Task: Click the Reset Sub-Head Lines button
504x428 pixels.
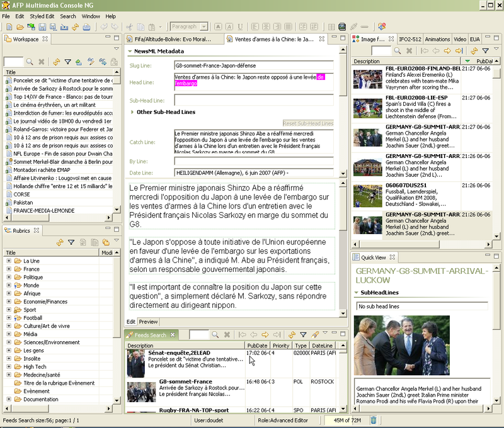Action: (x=307, y=123)
